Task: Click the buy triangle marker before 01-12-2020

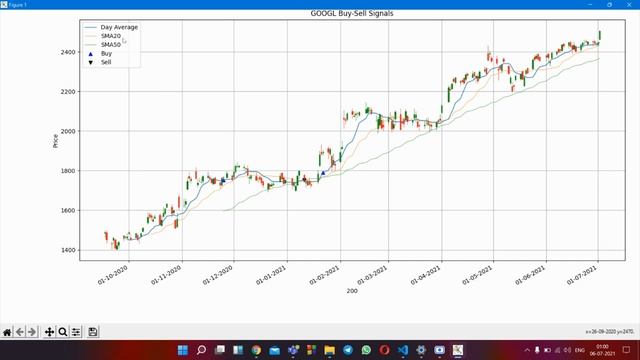Action: tap(223, 180)
